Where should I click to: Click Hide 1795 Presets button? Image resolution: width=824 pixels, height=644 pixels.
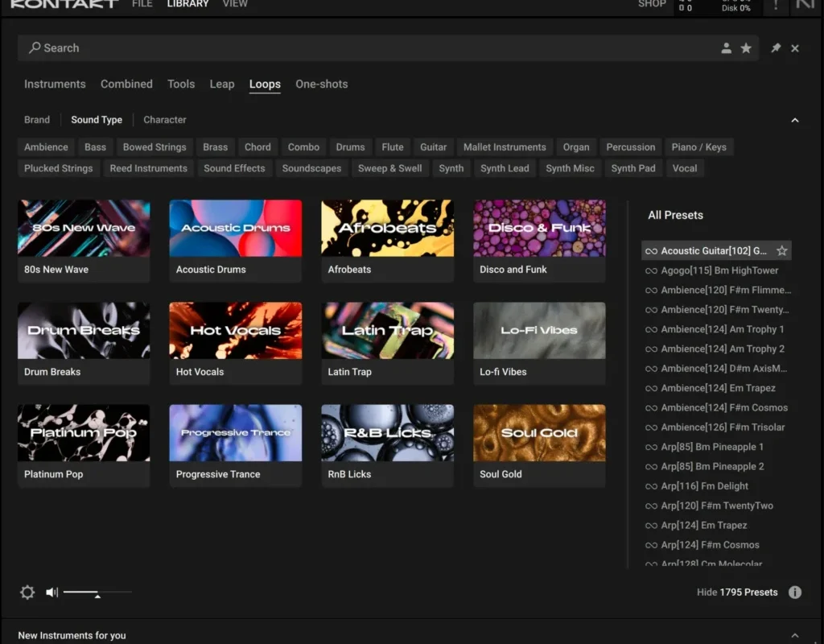[x=737, y=592]
